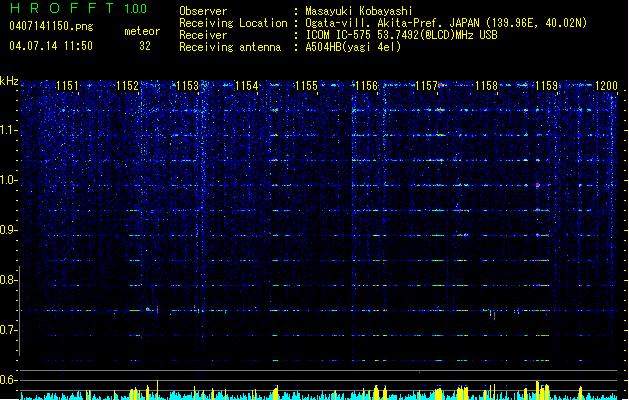Click the date stamp 04.07.14 11:50
Image resolution: width=629 pixels, height=400 pixels.
pos(51,46)
